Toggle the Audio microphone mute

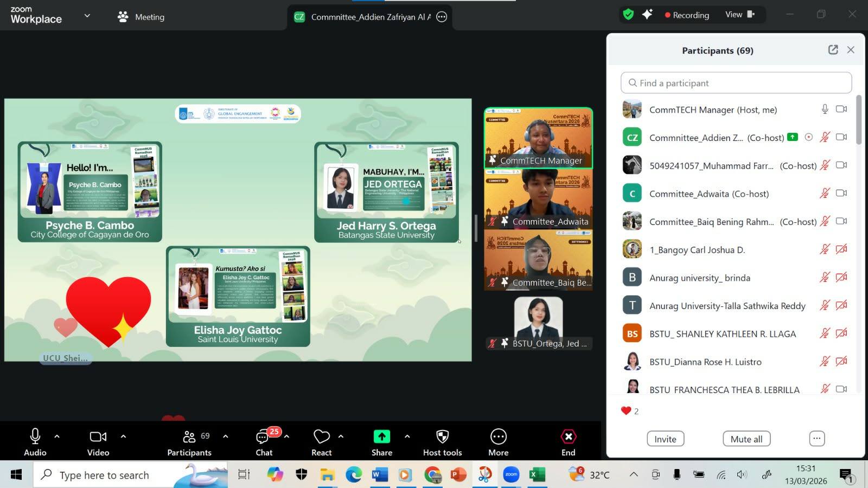point(35,437)
